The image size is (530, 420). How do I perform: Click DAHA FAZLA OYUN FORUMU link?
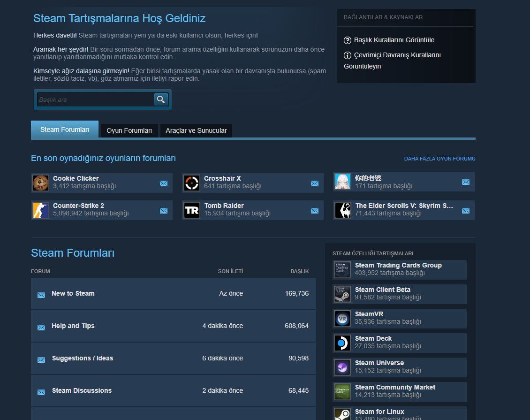pyautogui.click(x=439, y=159)
